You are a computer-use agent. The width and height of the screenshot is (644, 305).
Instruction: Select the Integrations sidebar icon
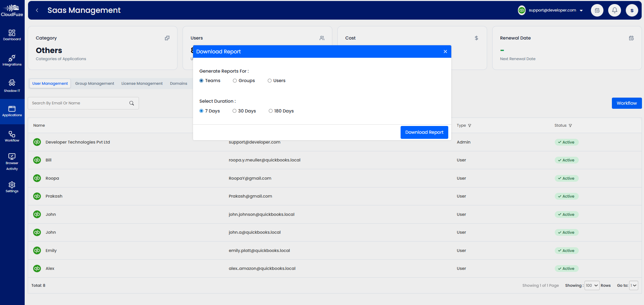click(x=12, y=60)
